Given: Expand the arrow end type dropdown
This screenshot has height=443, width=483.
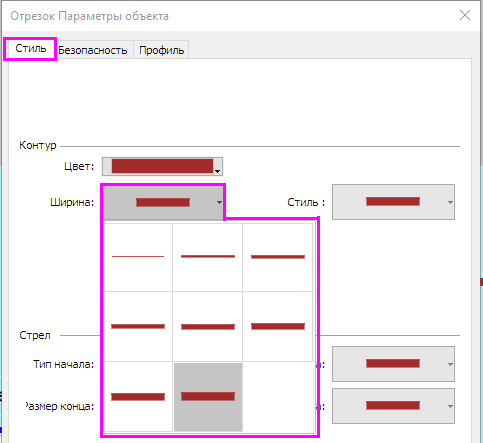Looking at the screenshot, I should tap(393, 364).
